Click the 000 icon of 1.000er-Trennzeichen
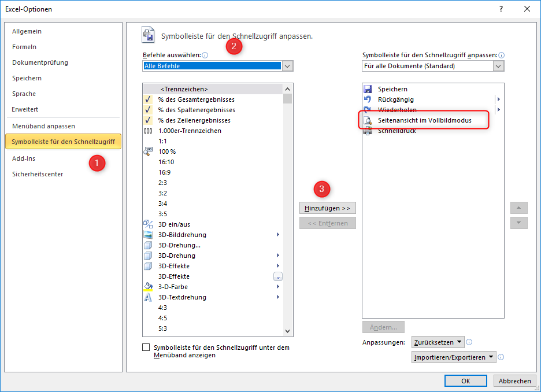541x392 pixels. coord(148,131)
